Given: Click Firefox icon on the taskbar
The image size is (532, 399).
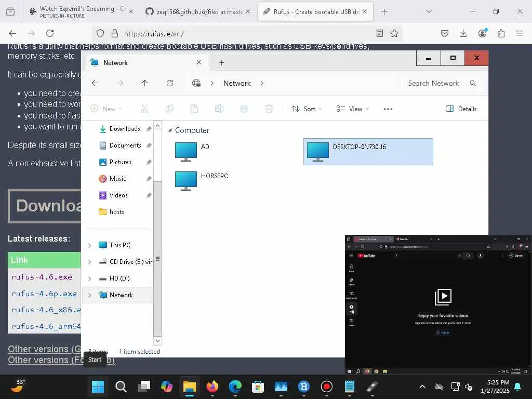Looking at the screenshot, I should pos(212,387).
